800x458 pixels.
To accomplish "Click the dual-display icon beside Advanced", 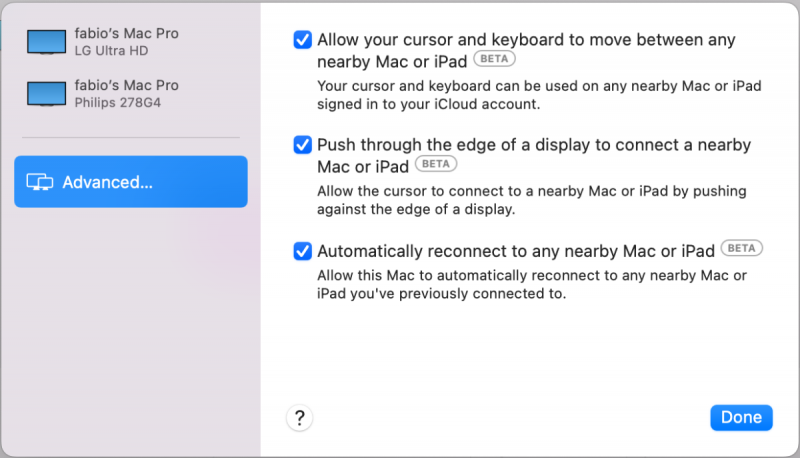I will [40, 182].
